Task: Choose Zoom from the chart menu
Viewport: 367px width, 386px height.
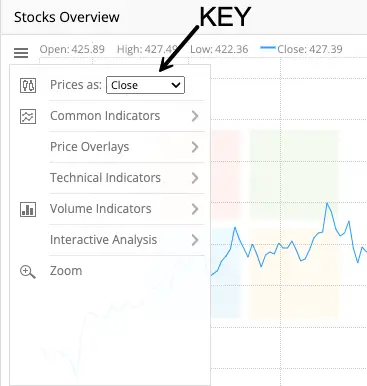Action: (x=66, y=271)
